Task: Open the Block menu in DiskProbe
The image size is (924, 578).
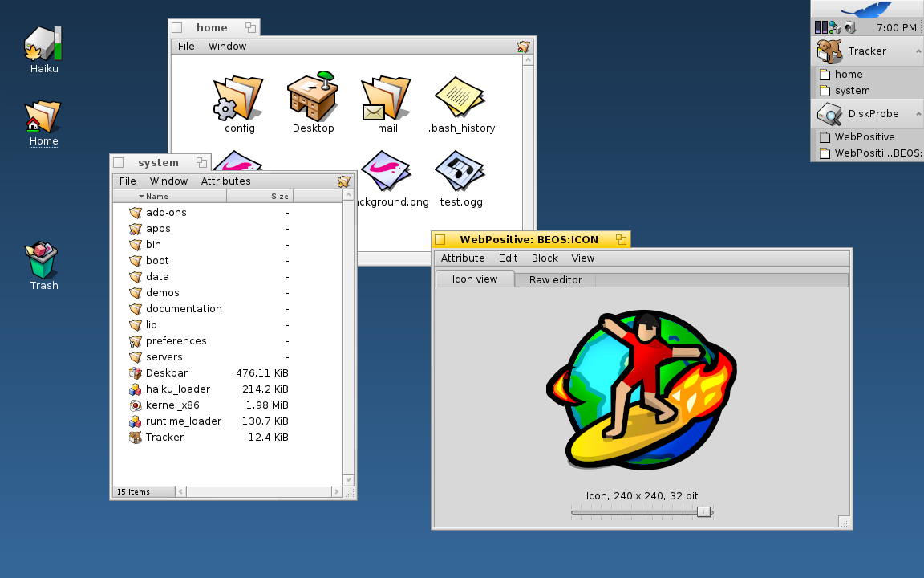Action: (x=545, y=258)
